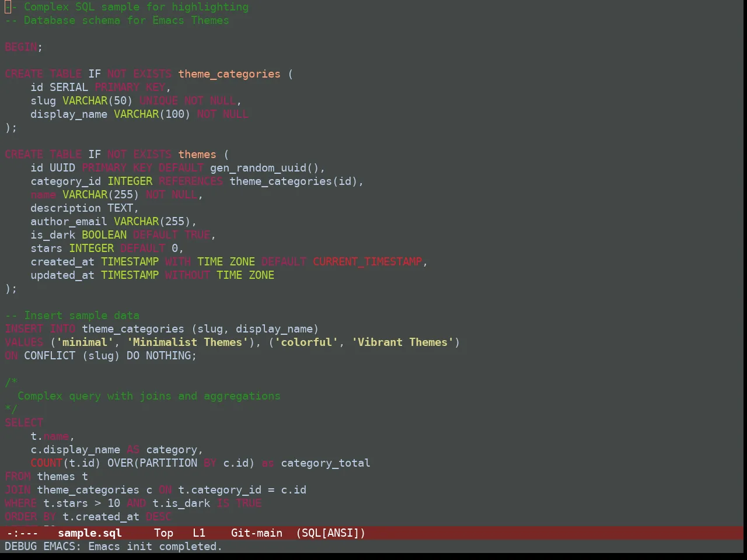Click the Top position indicator in mode line
The image size is (747, 560).
pos(164,533)
